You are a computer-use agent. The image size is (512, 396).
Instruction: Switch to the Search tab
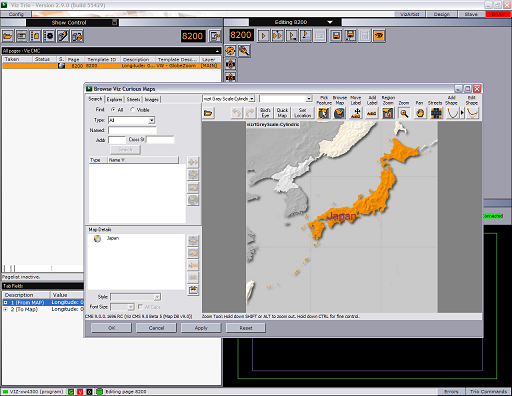(95, 99)
